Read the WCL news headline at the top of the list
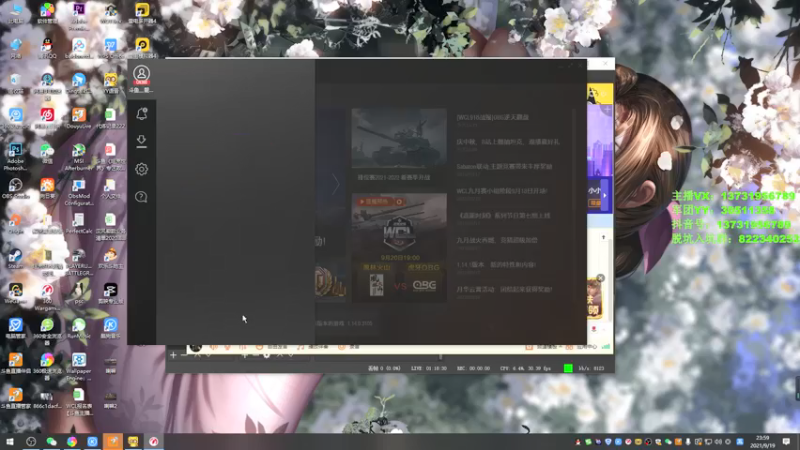 pyautogui.click(x=492, y=117)
